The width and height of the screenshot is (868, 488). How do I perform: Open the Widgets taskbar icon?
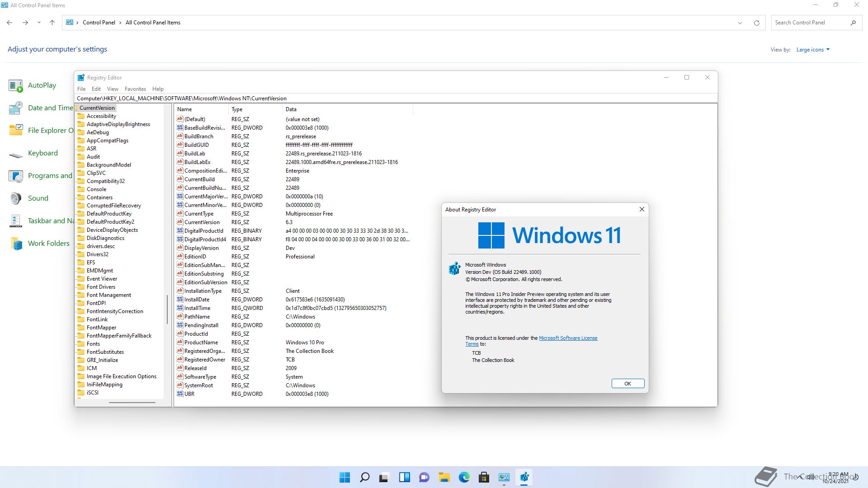404,477
